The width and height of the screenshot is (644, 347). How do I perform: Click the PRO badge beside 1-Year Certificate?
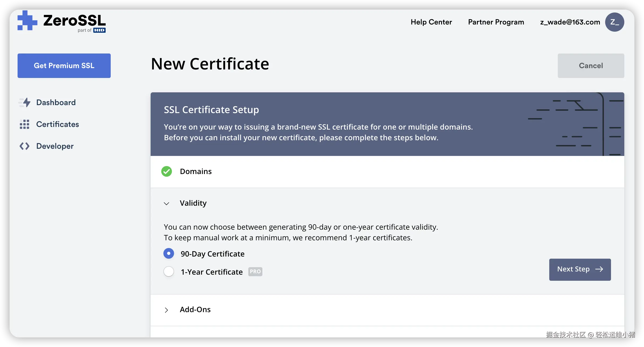(x=255, y=272)
